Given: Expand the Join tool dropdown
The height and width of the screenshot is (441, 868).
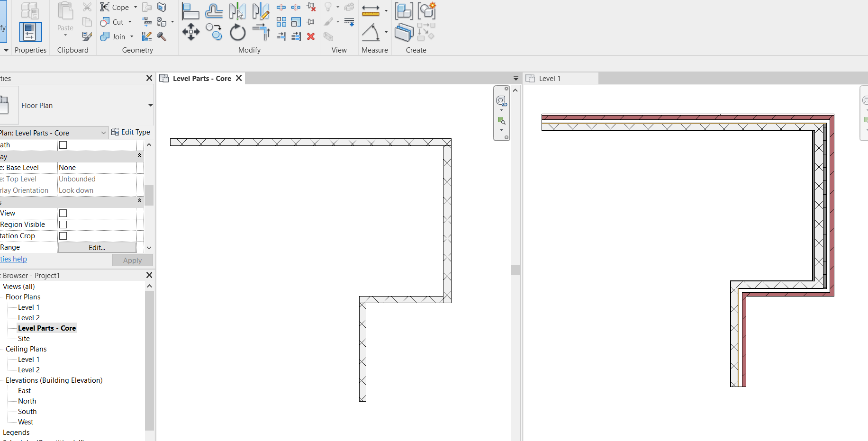Looking at the screenshot, I should [x=132, y=36].
